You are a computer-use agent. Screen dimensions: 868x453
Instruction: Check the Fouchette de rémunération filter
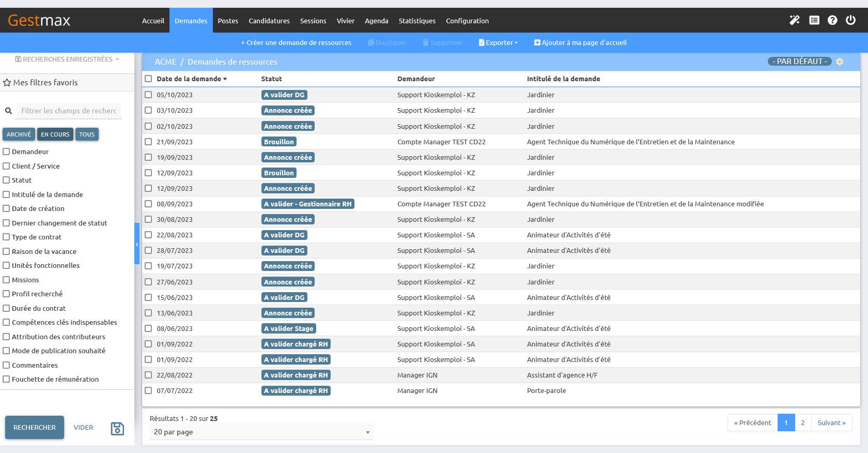click(6, 379)
